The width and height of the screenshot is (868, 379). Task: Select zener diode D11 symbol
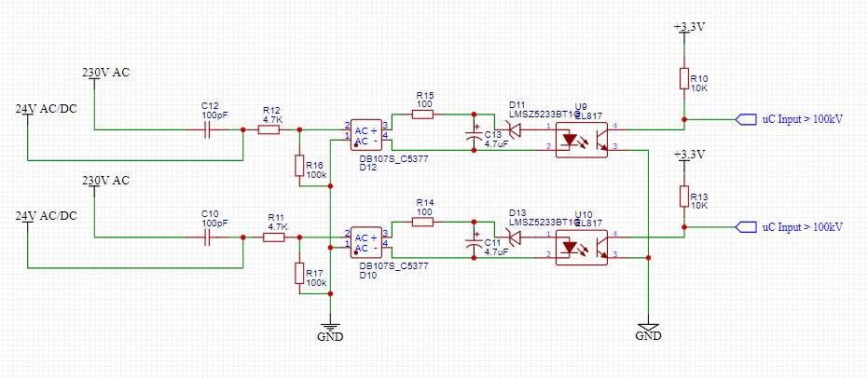[515, 130]
